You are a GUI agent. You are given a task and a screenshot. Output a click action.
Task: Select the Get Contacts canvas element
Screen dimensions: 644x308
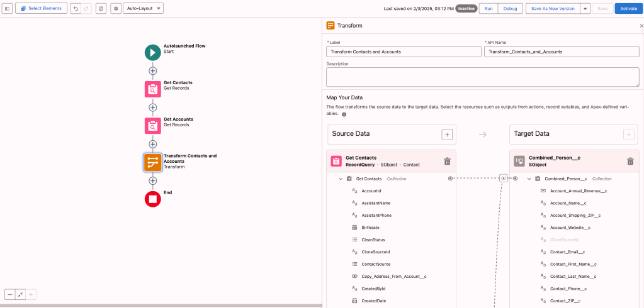coord(153,89)
